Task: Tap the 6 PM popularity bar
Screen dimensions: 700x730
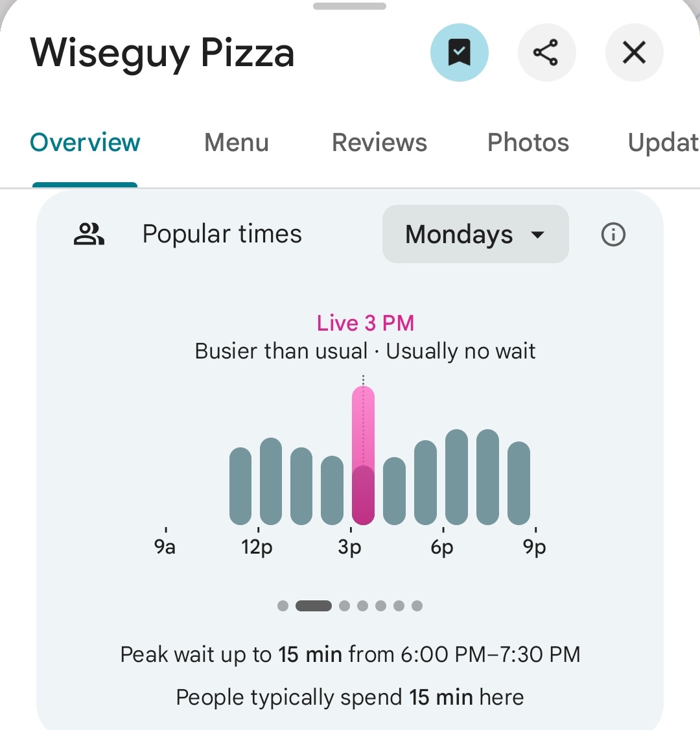Action: tap(456, 477)
